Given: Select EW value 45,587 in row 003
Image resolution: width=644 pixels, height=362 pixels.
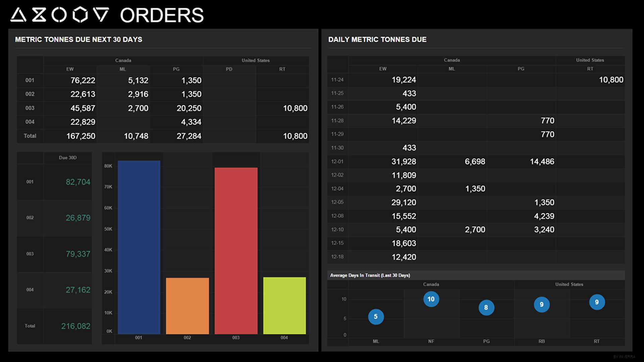Looking at the screenshot, I should pyautogui.click(x=83, y=108).
